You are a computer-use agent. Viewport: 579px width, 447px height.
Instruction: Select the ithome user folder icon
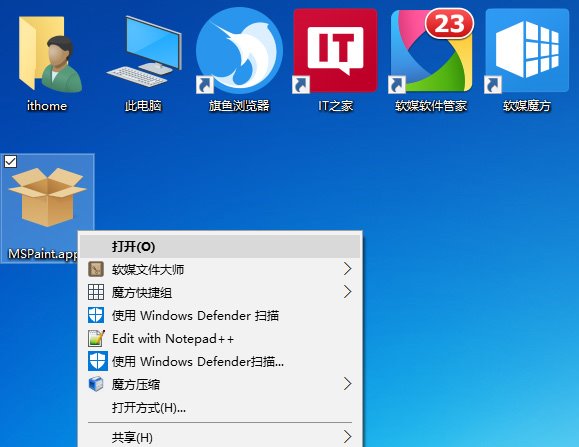tap(48, 53)
